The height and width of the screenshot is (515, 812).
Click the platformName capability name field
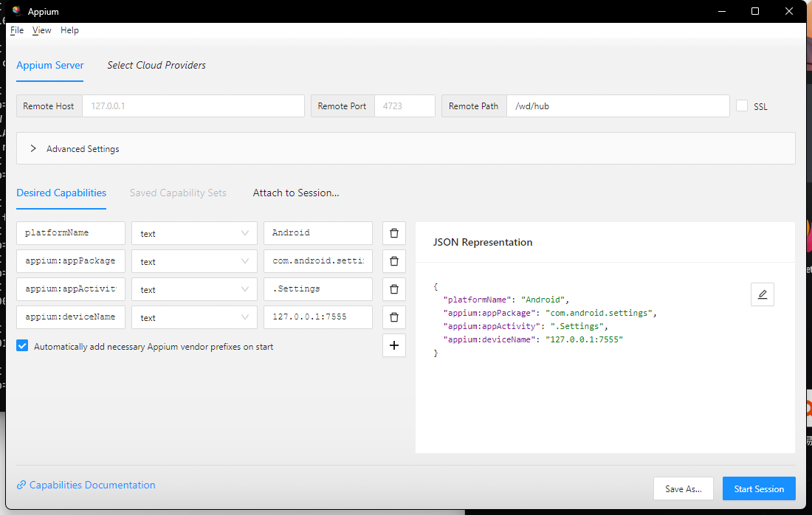tap(71, 233)
